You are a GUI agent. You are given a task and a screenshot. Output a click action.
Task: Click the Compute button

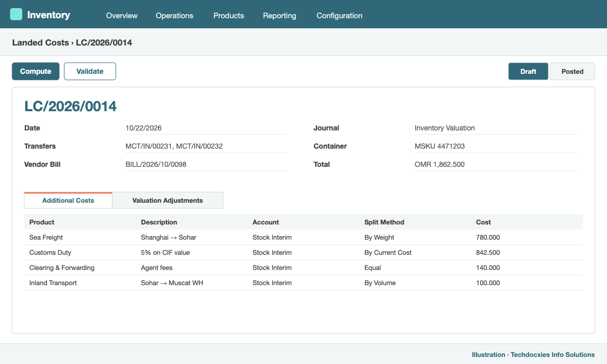click(35, 71)
